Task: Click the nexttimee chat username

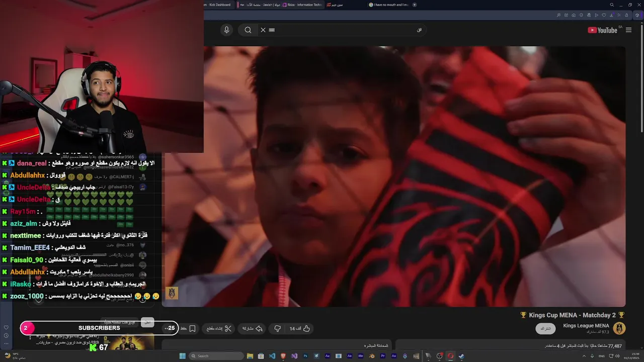Action: click(25, 236)
